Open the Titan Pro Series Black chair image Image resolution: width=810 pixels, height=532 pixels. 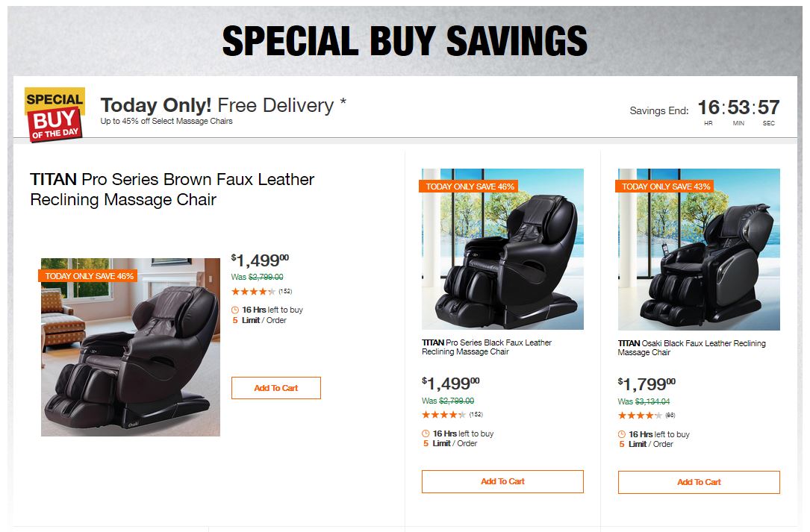(x=502, y=249)
